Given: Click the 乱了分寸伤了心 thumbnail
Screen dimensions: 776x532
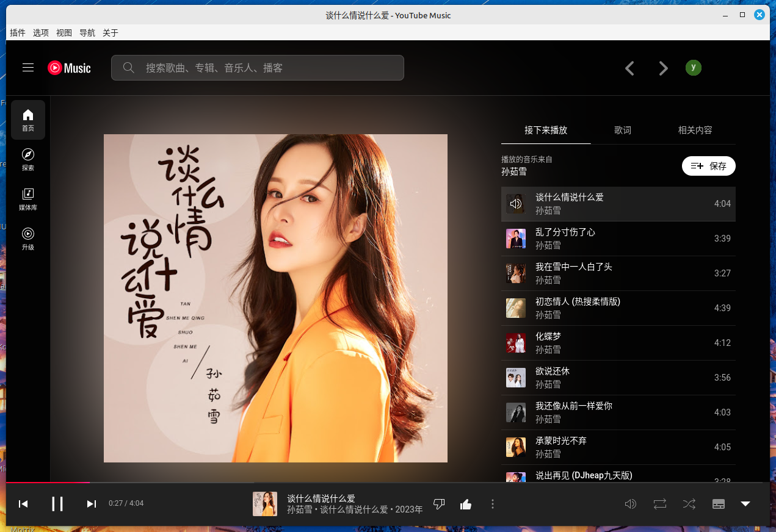Looking at the screenshot, I should tap(516, 239).
